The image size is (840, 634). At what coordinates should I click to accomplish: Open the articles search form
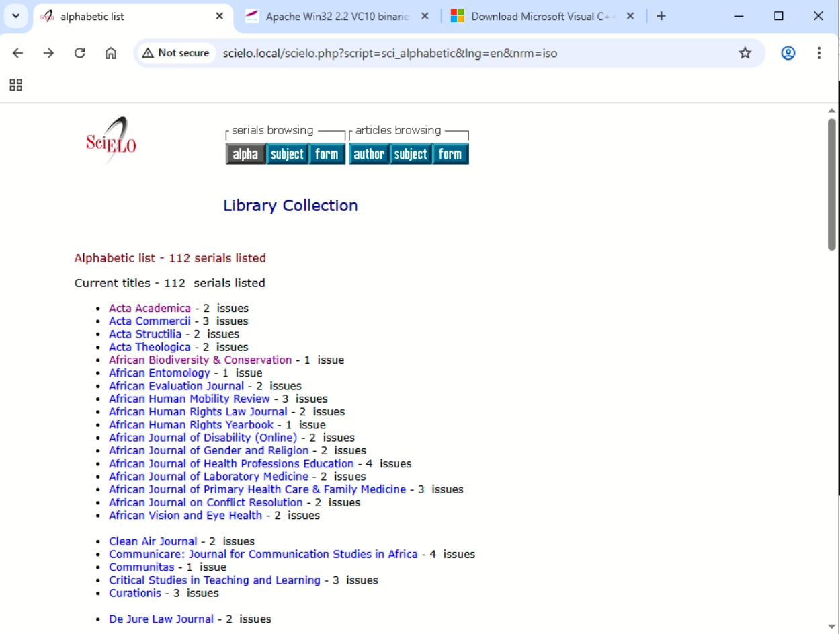click(x=450, y=154)
